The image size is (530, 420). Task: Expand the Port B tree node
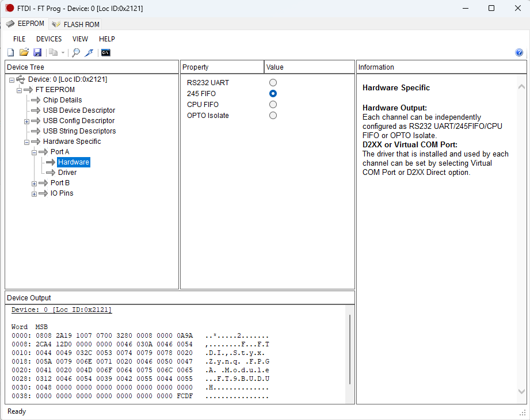pos(34,184)
